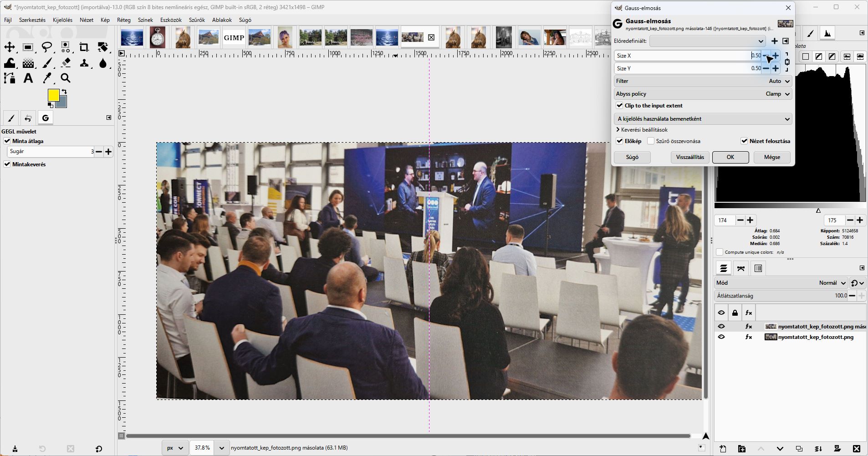
Task: Select the Text tool
Action: click(28, 78)
